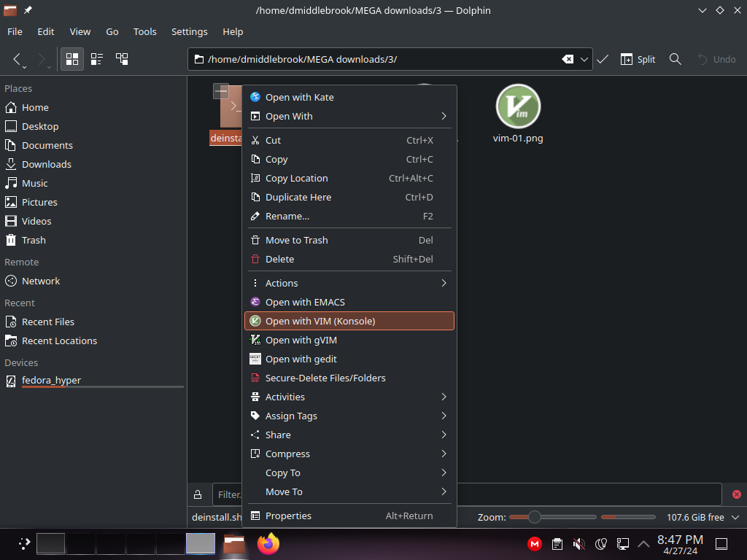The image size is (747, 560).
Task: Toggle the muted volume tray icon
Action: 578,544
